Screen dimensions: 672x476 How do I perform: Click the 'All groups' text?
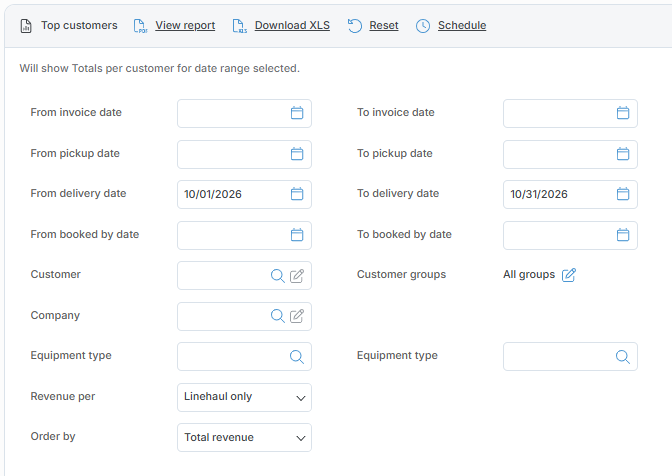pyautogui.click(x=529, y=274)
